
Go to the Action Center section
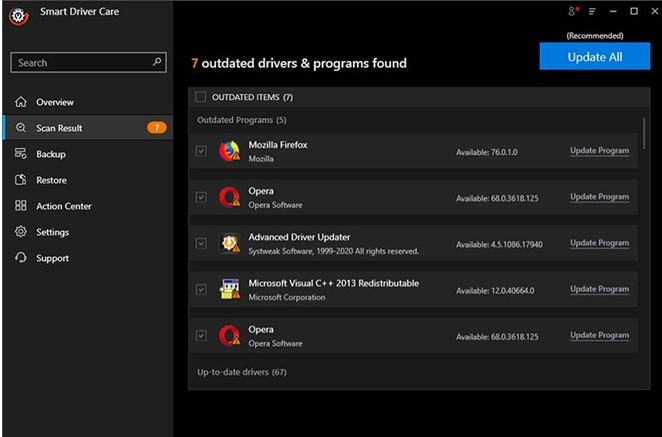[63, 206]
